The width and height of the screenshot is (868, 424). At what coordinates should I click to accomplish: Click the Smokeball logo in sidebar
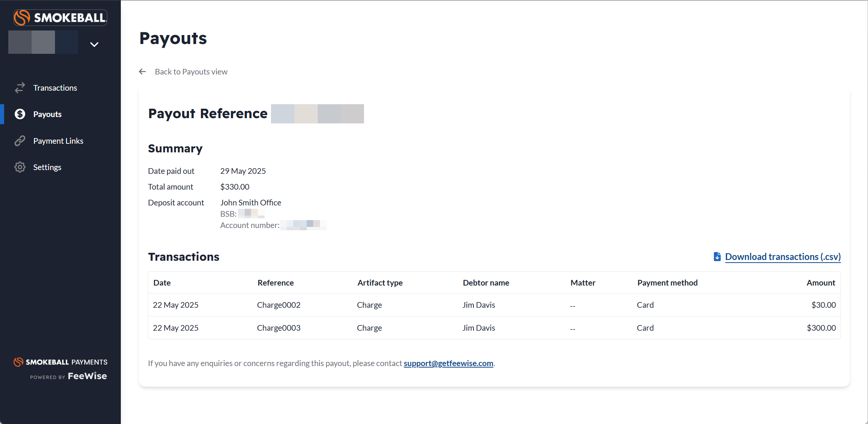point(60,17)
